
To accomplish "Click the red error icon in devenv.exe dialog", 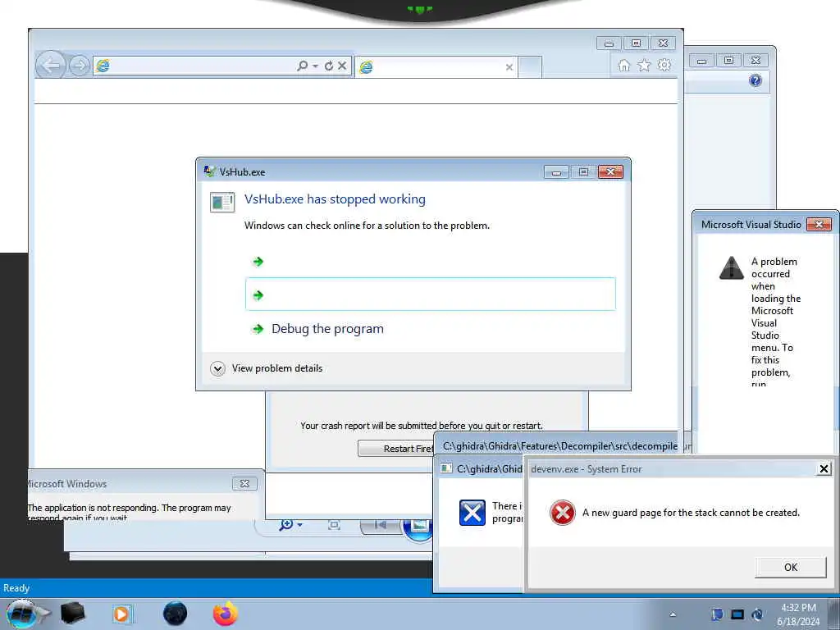I will pyautogui.click(x=563, y=513).
